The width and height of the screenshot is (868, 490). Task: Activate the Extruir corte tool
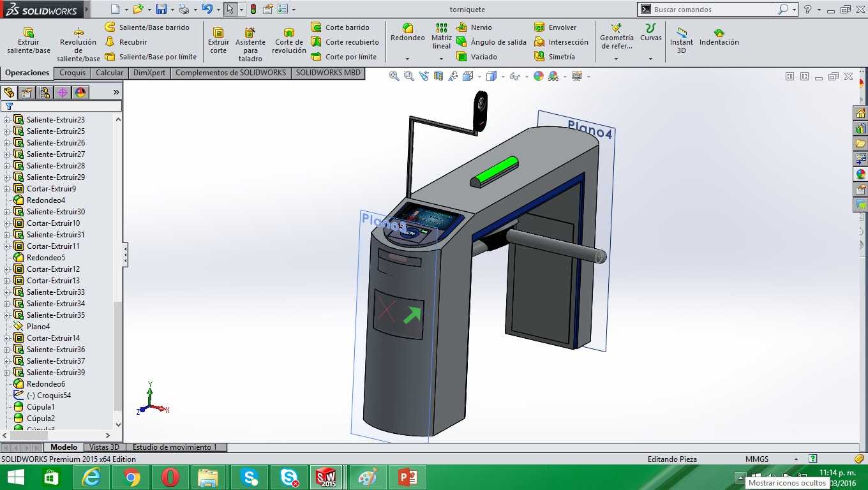point(218,41)
